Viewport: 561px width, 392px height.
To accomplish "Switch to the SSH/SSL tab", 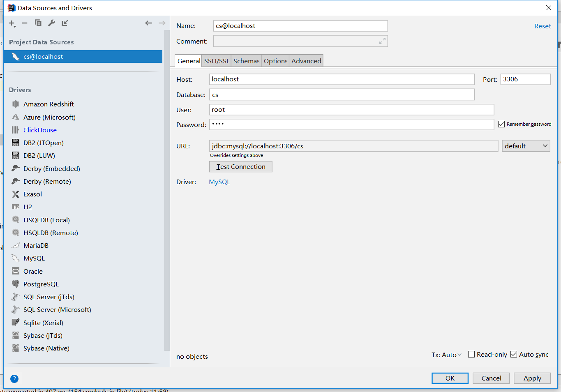I will pyautogui.click(x=217, y=61).
